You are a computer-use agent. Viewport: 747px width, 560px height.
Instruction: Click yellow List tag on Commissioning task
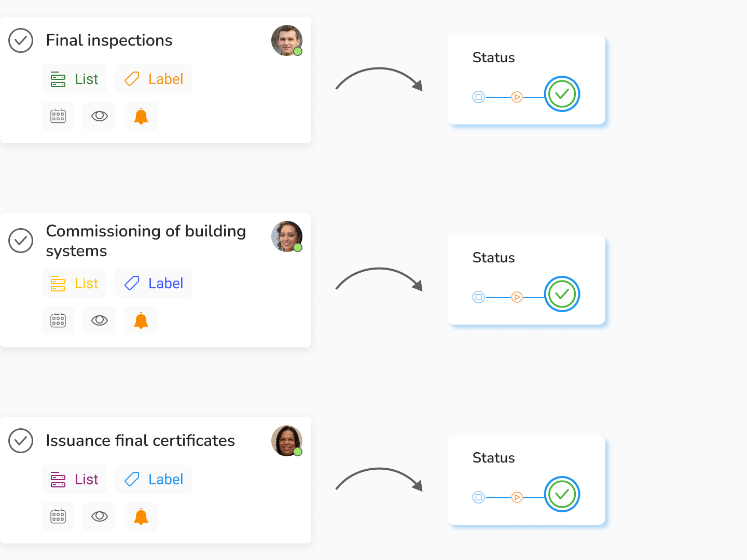(74, 283)
